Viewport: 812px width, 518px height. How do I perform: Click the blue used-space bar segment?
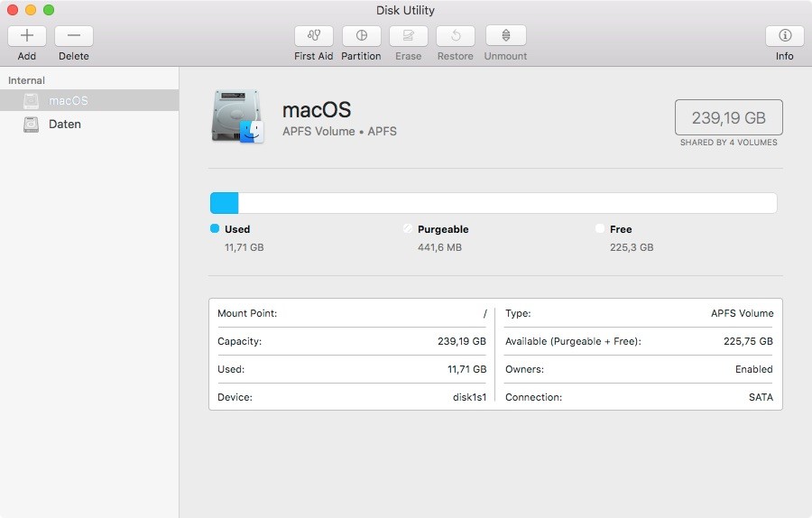coord(225,203)
